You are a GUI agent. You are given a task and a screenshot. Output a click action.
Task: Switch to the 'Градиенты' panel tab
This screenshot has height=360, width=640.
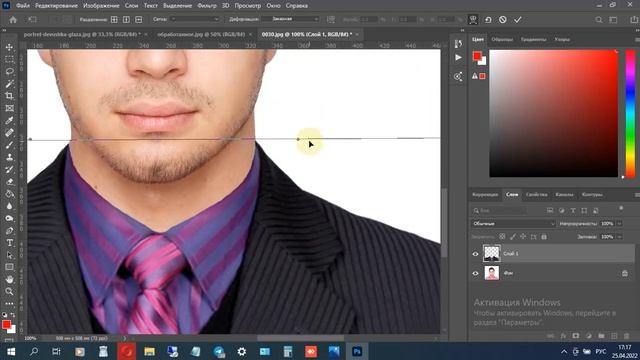(x=533, y=40)
